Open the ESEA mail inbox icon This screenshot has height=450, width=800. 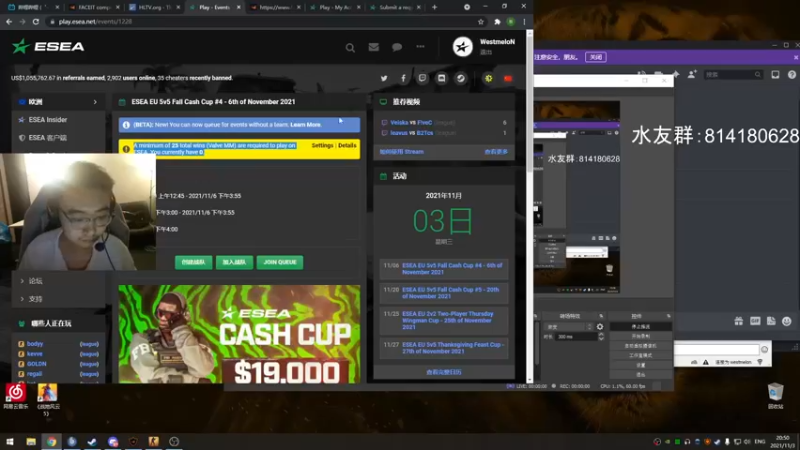tap(373, 47)
